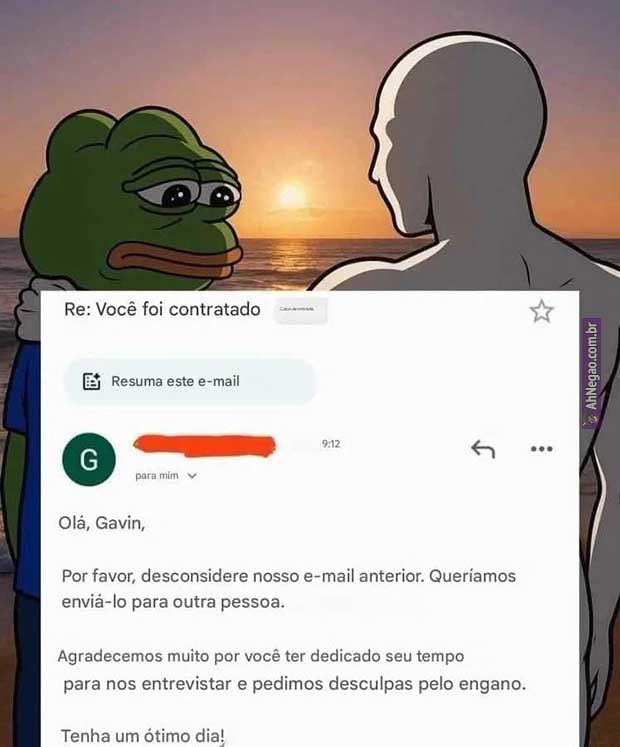Screen dimensions: 620x747
Task: Click the setting sun on the horizon
Action: [x=291, y=196]
